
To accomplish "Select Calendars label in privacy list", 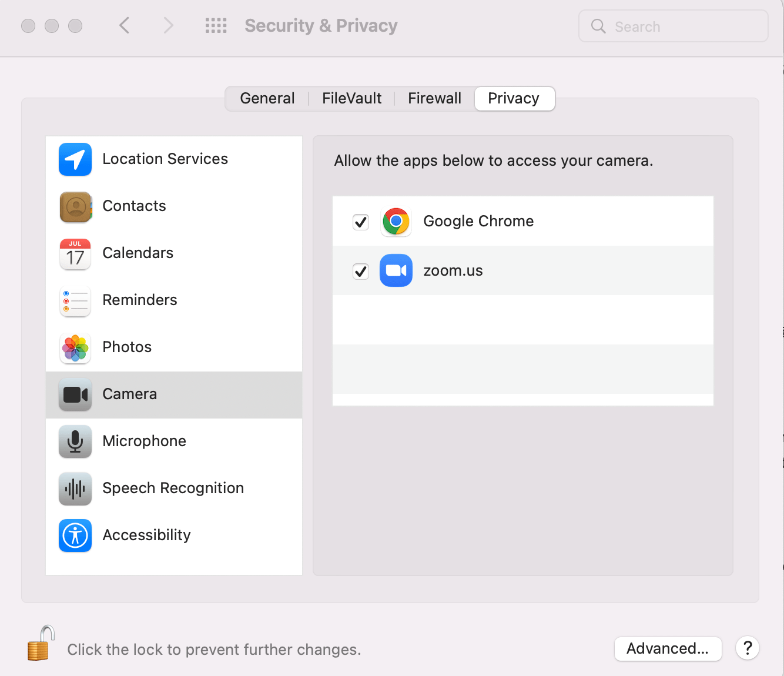I will click(138, 253).
